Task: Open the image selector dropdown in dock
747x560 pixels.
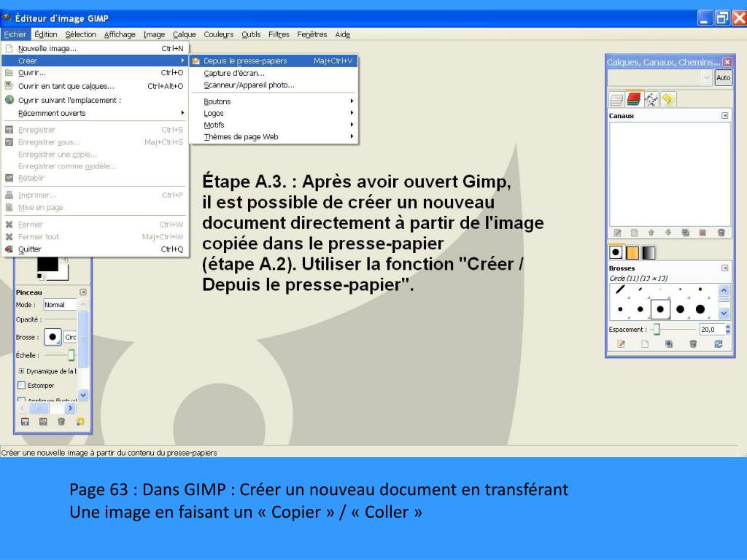Action: coord(660,77)
